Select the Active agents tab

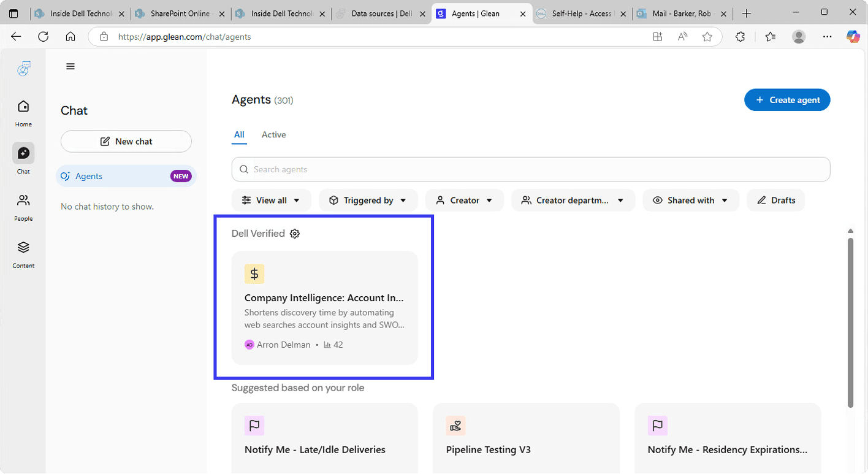tap(273, 135)
